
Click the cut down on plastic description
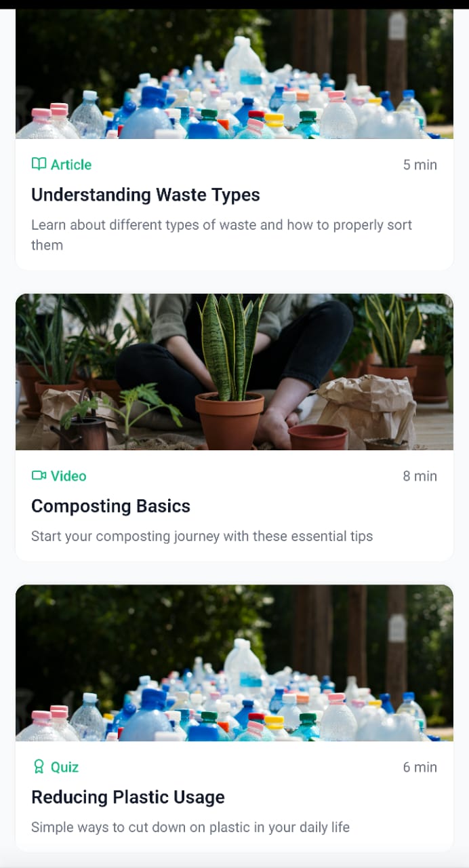190,827
